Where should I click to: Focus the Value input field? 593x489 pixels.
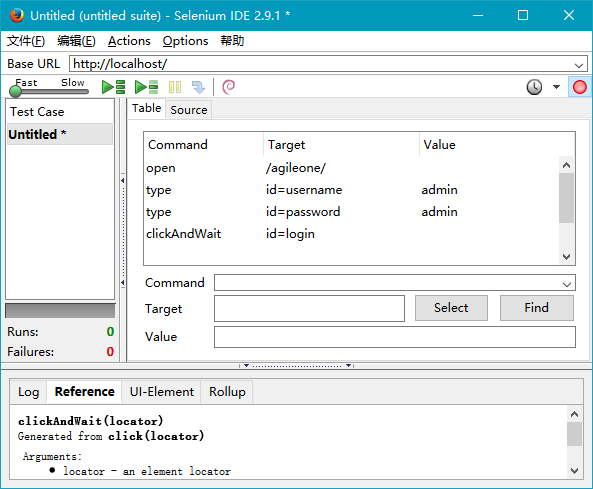coord(395,337)
